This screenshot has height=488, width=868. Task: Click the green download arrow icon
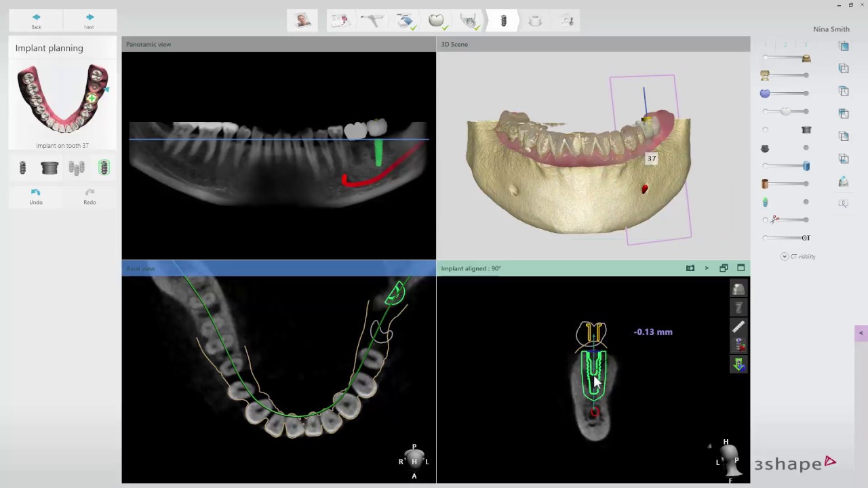(738, 365)
